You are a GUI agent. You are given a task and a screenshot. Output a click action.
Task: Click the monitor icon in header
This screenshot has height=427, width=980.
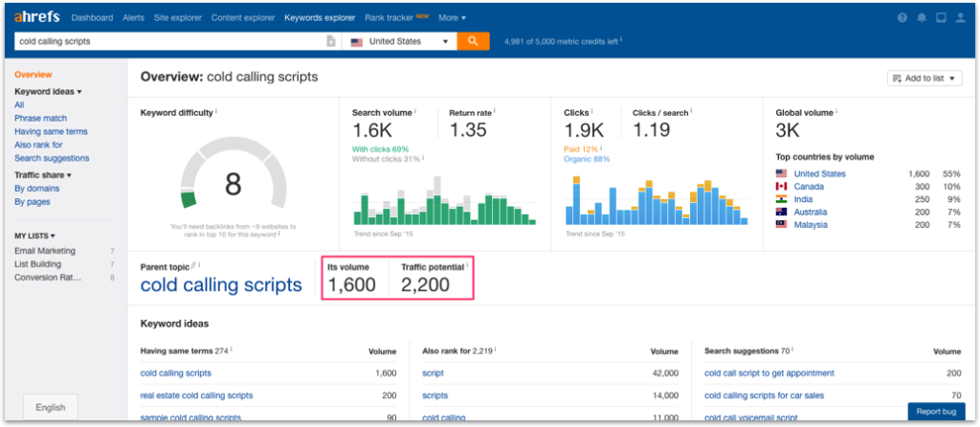[x=941, y=18]
